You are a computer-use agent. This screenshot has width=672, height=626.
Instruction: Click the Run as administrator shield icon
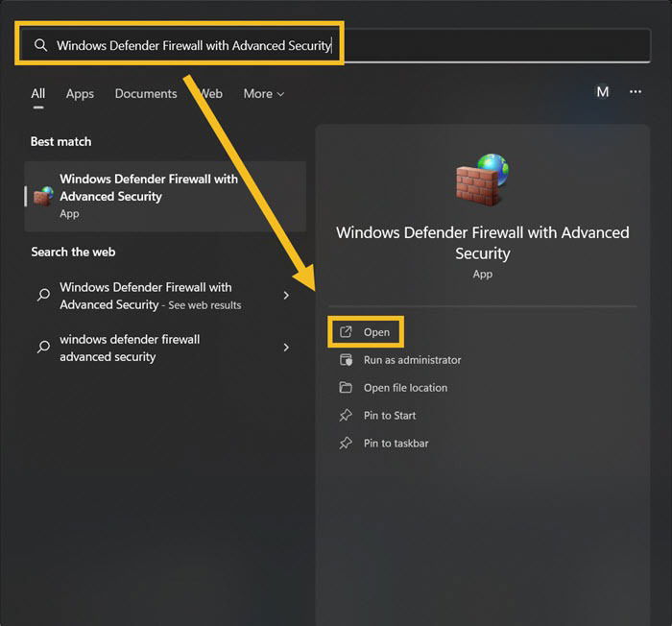(x=346, y=360)
